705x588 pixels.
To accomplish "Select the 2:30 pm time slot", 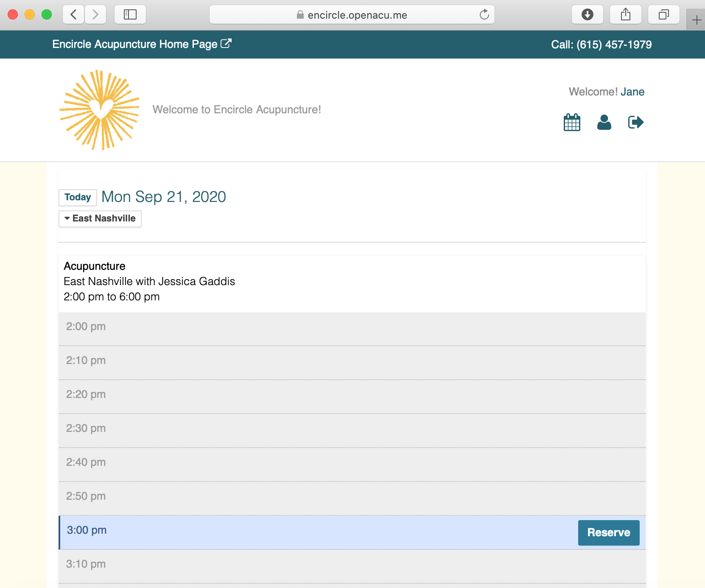I will coord(352,431).
